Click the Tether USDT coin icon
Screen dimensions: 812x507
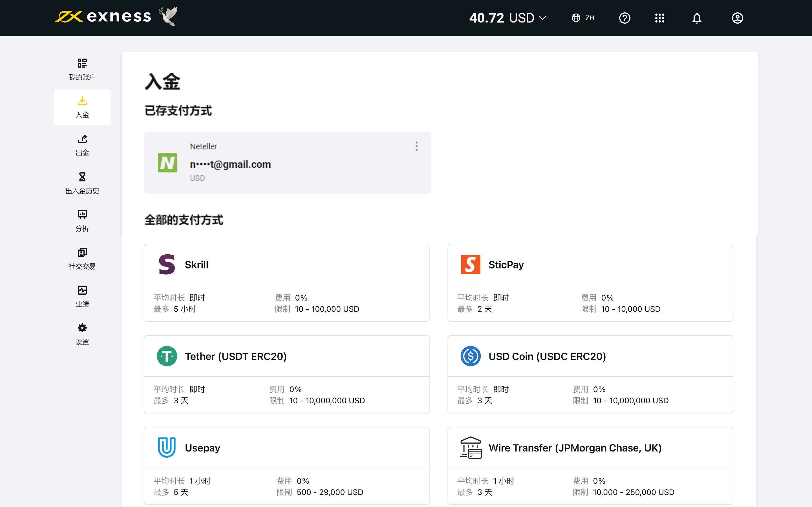[167, 356]
